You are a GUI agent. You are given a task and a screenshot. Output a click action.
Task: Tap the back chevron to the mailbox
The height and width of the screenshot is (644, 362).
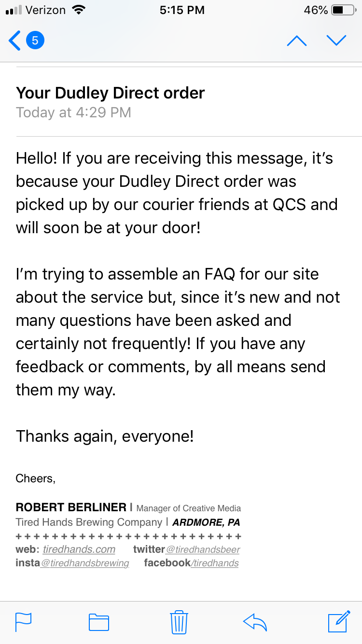14,41
